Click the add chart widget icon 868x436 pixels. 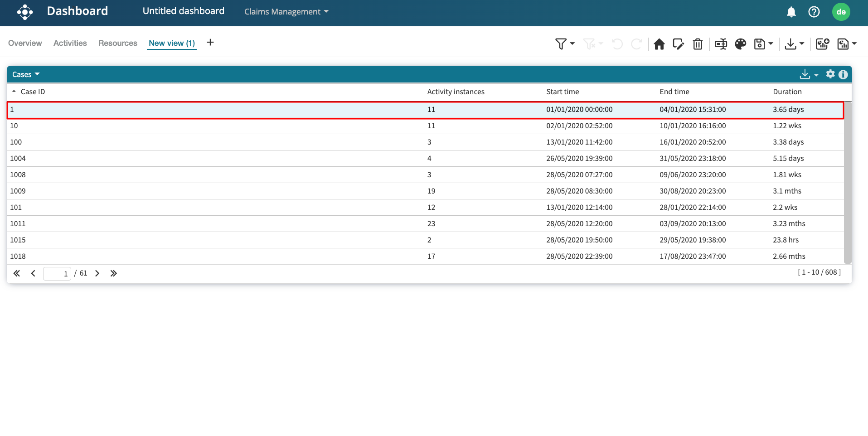822,44
